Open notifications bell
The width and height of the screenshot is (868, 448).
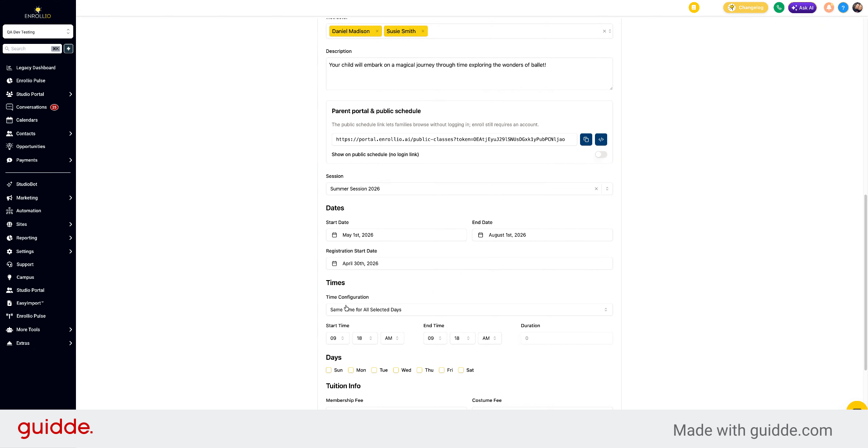[829, 8]
